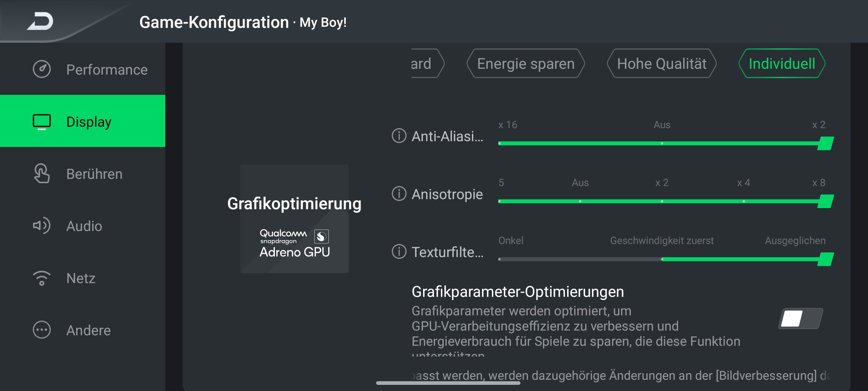The width and height of the screenshot is (868, 391).
Task: Tap the back arrow logo icon
Action: (x=41, y=21)
